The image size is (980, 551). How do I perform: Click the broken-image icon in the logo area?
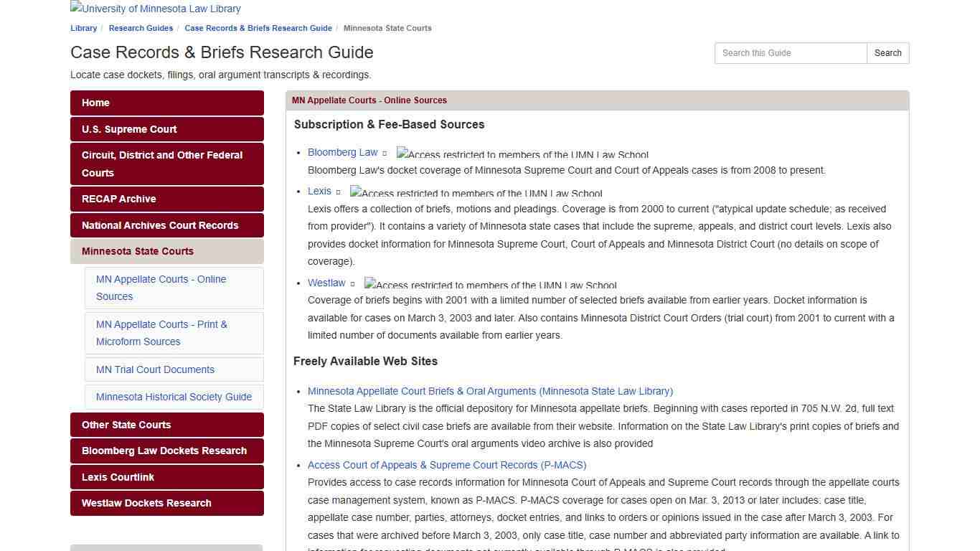coord(75,8)
